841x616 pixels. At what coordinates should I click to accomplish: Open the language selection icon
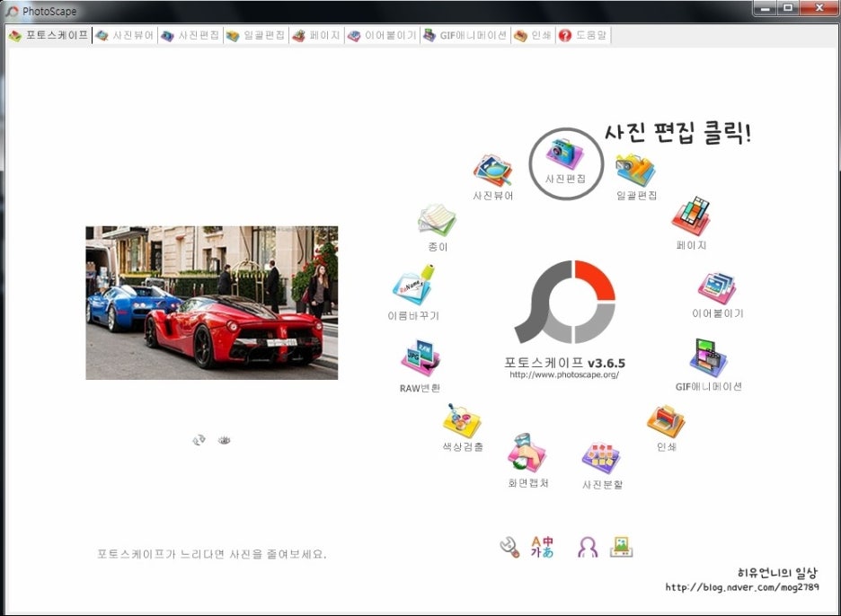point(543,547)
